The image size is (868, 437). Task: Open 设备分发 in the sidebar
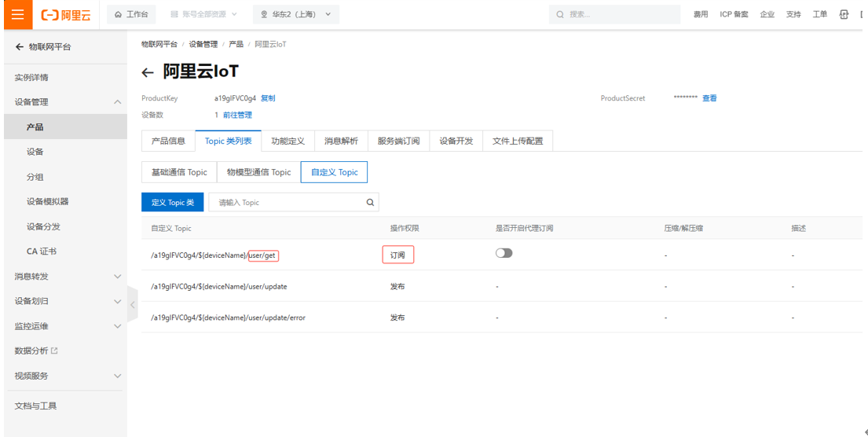(43, 226)
